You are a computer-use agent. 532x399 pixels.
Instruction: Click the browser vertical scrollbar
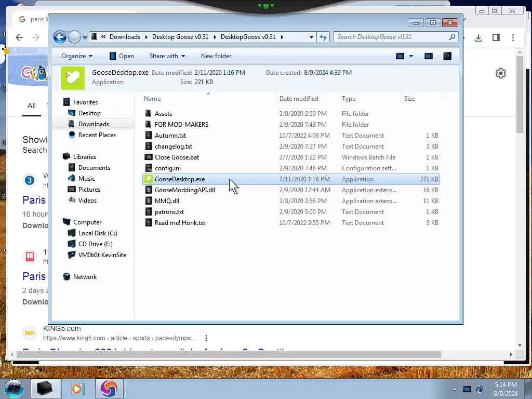tap(520, 95)
